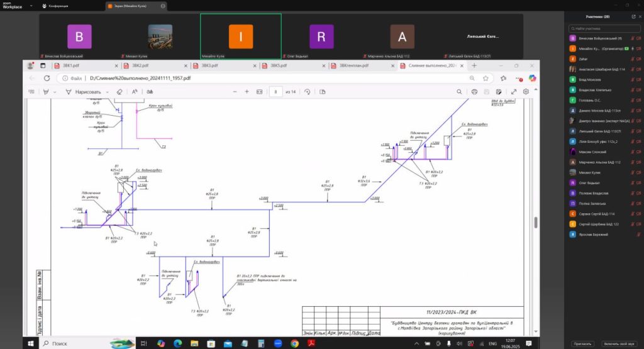Viewport: 644px width, 349px height.
Task: Select the eraser tool in PDF toolbar
Action: pyautogui.click(x=119, y=92)
